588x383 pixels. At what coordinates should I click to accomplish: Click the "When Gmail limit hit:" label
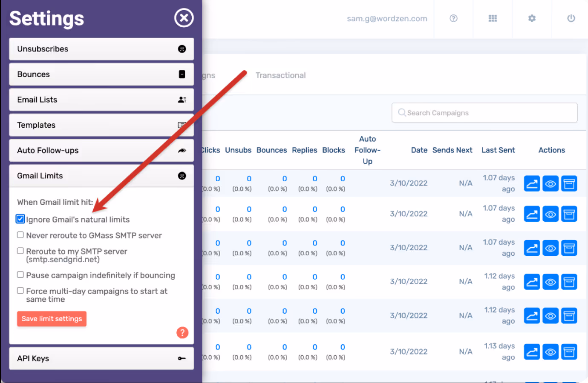tap(55, 202)
